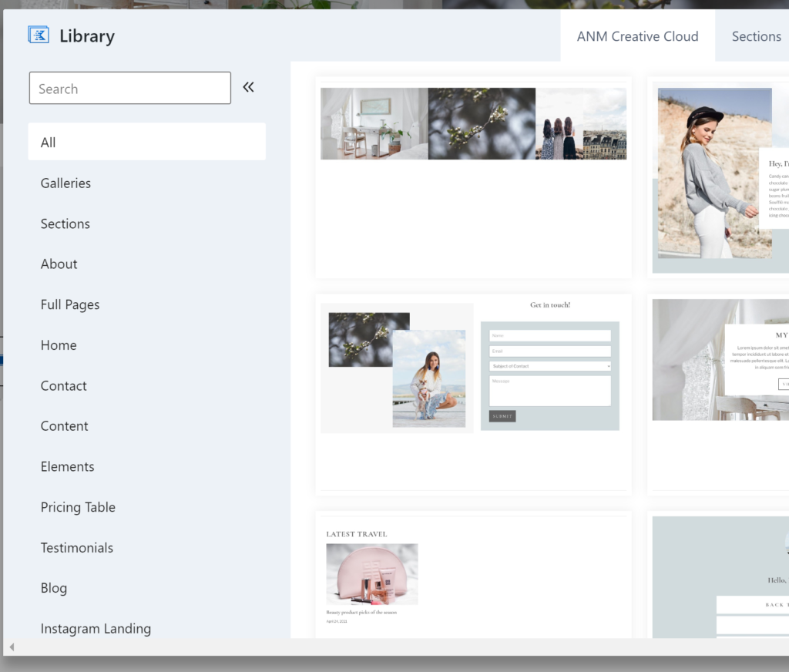The height and width of the screenshot is (672, 789).
Task: Open the Instagram Landing category
Action: [96, 629]
